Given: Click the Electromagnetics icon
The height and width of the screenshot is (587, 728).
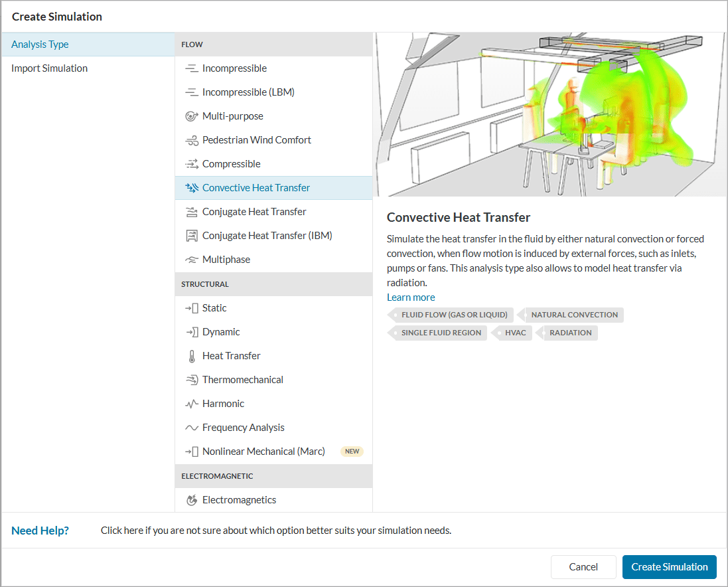Looking at the screenshot, I should [191, 500].
